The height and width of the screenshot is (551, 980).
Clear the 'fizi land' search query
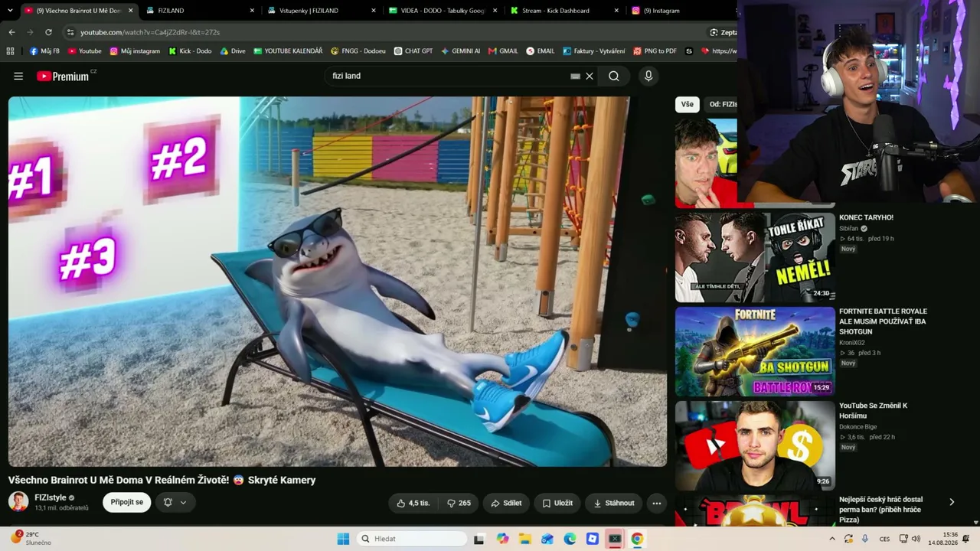(x=590, y=76)
